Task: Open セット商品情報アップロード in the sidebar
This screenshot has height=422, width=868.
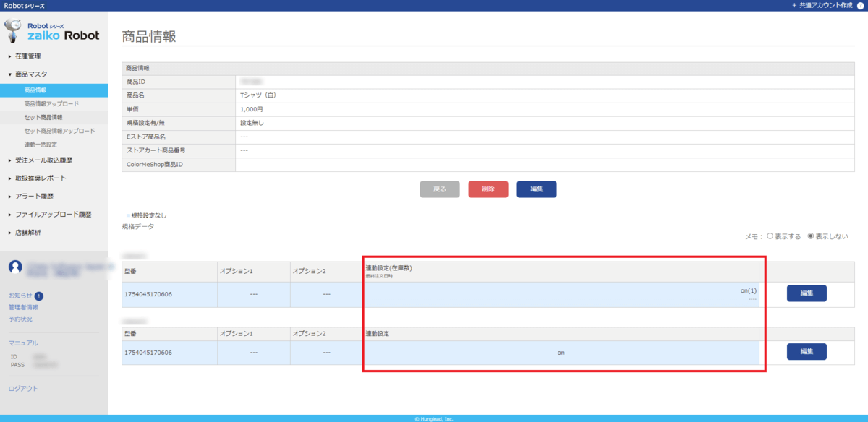Action: click(x=59, y=131)
